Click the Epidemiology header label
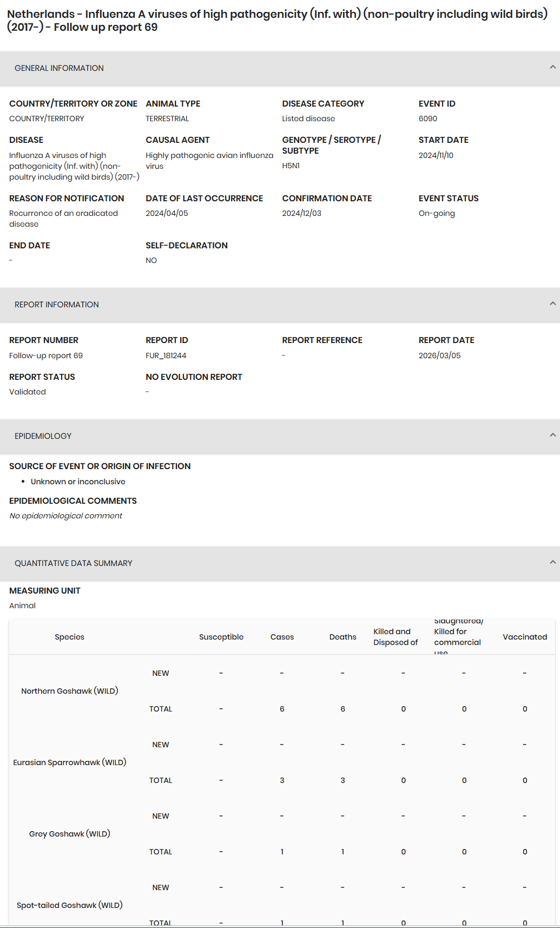Screen dimensions: 560x928 (x=43, y=436)
